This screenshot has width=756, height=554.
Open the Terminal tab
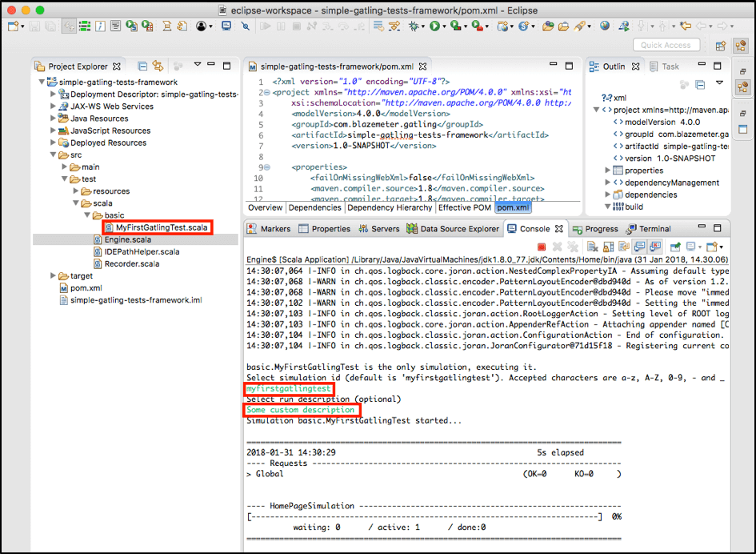click(649, 229)
